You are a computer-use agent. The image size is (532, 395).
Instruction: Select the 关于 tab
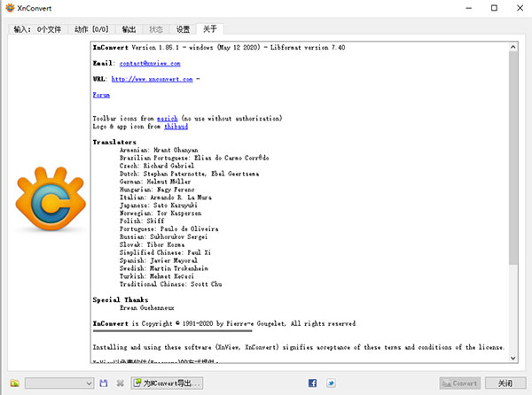point(210,29)
